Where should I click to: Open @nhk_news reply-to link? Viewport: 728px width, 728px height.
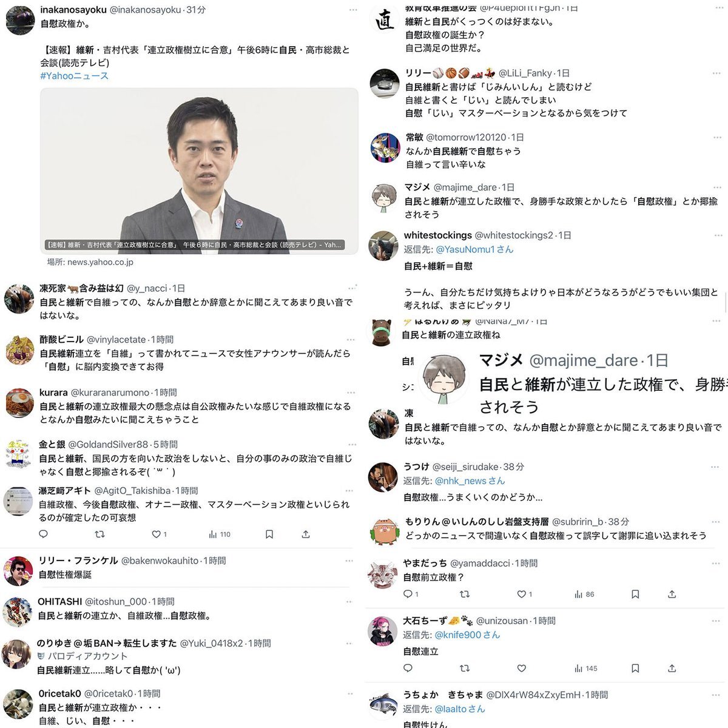click(x=470, y=480)
